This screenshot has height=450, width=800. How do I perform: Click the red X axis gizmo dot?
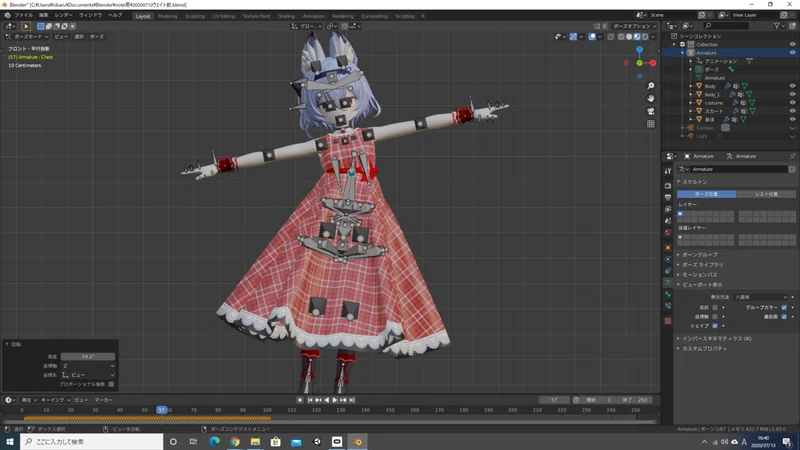click(x=653, y=63)
